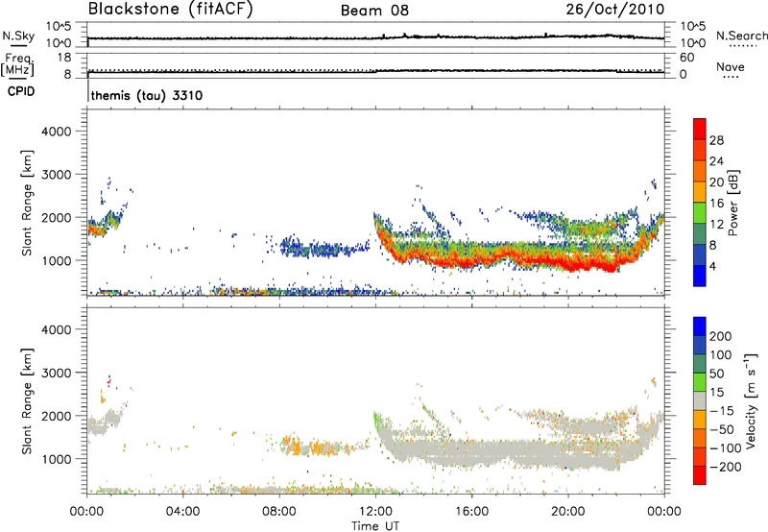Click the Velocity panel "Slant Range [km]" label
This screenshot has height=532, width=768.
pyautogui.click(x=27, y=401)
